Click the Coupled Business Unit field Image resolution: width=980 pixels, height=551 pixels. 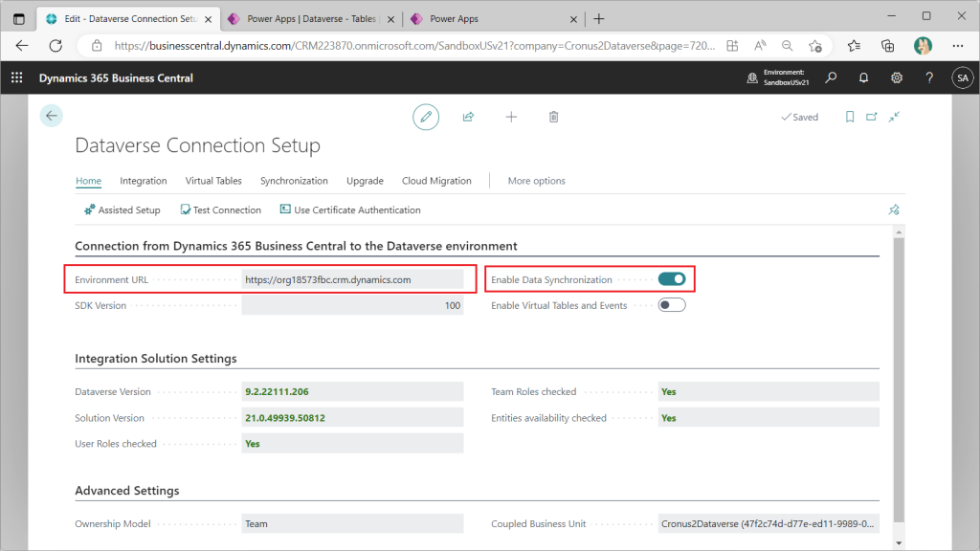(x=768, y=523)
